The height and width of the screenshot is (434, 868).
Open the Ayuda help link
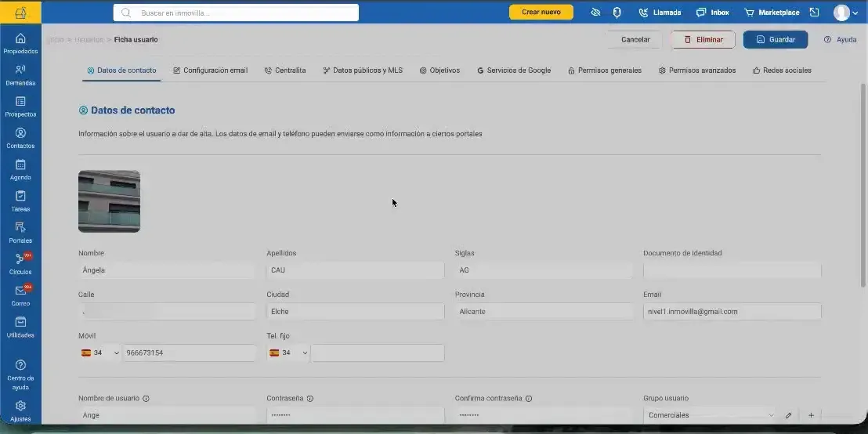pyautogui.click(x=840, y=39)
